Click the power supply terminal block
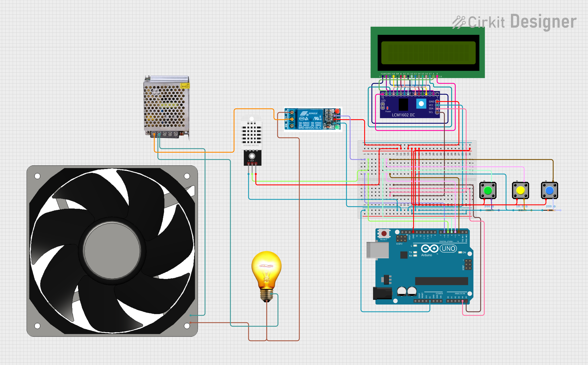Viewport: 588px width, 365px height. point(165,134)
